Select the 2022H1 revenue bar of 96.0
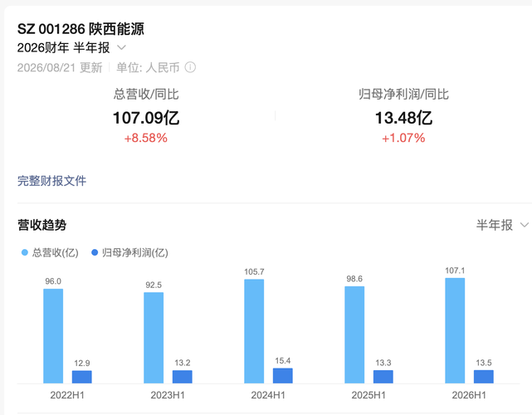Viewport: 532px width, 415px height. click(x=53, y=336)
